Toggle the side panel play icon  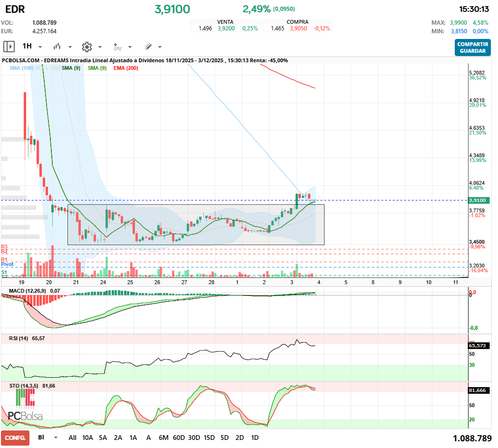(x=9, y=47)
